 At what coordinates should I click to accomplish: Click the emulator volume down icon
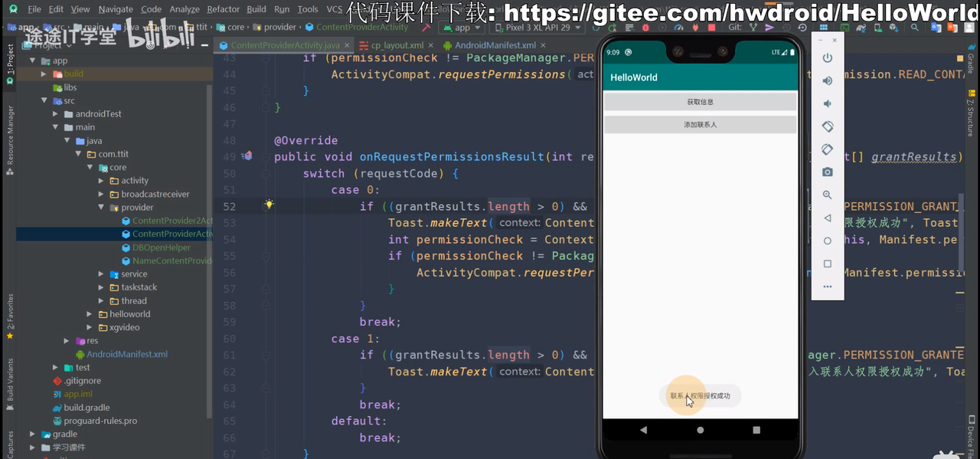pos(827,104)
